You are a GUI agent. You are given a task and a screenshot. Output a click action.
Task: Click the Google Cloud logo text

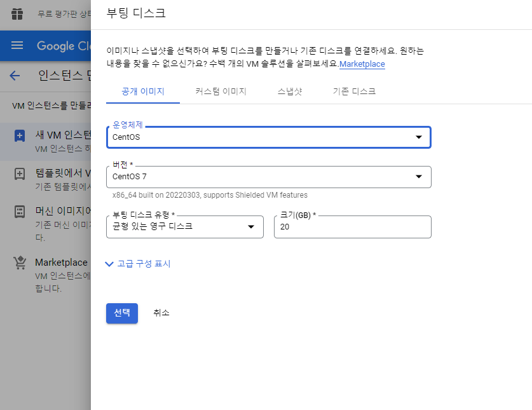[x=64, y=46]
